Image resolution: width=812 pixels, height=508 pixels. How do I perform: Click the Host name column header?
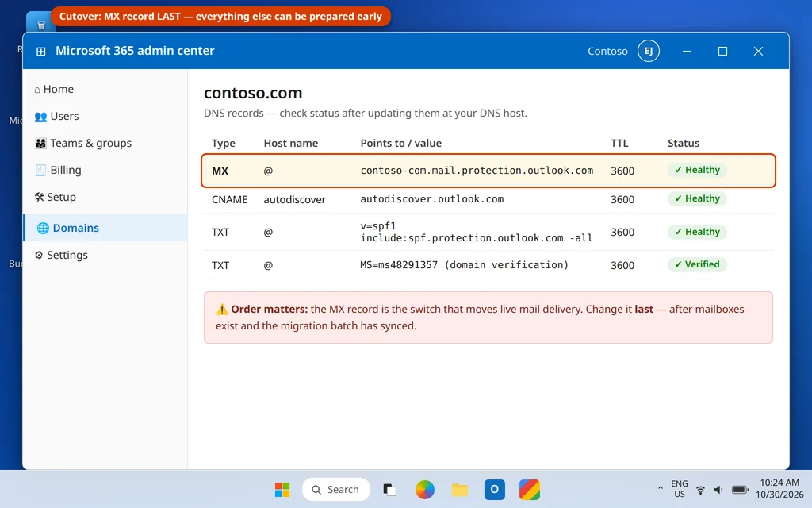pyautogui.click(x=290, y=143)
